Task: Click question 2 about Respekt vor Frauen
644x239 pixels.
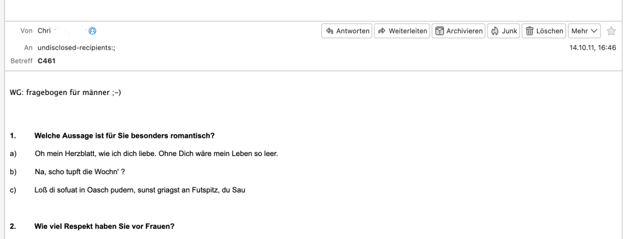Action: [104, 226]
